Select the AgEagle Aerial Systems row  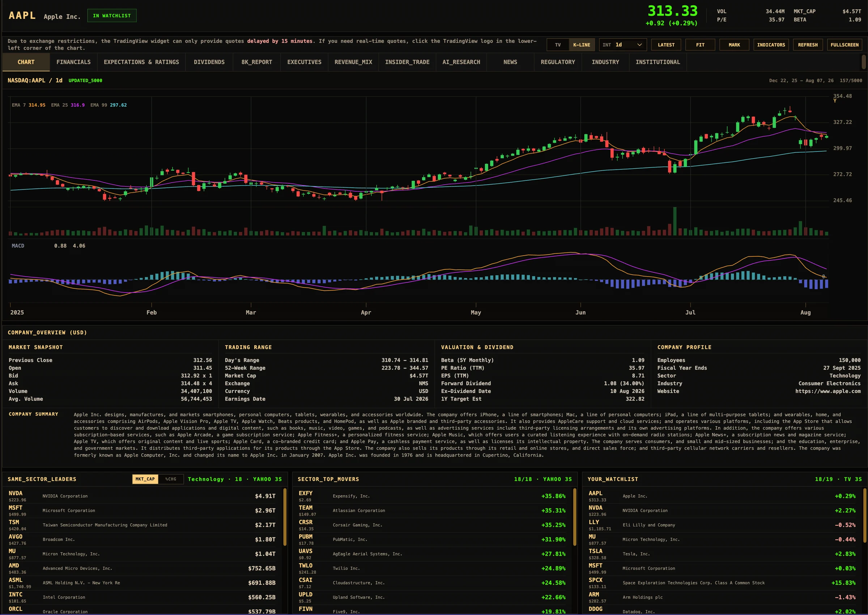point(433,554)
